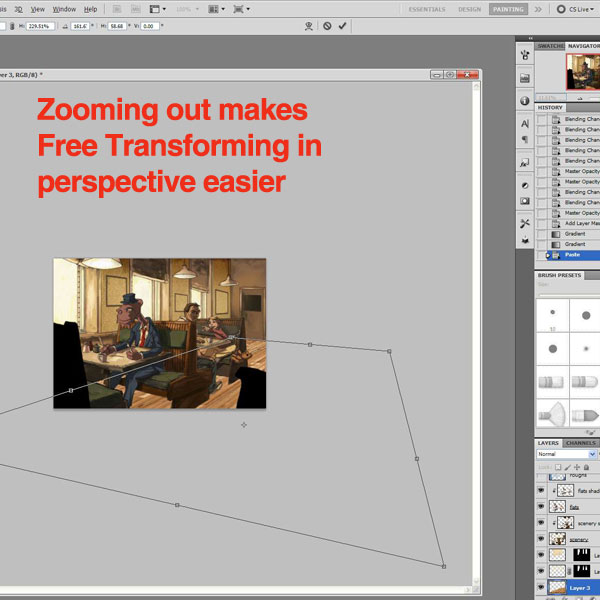Select the Layers tab
The height and width of the screenshot is (600, 600).
pyautogui.click(x=548, y=443)
